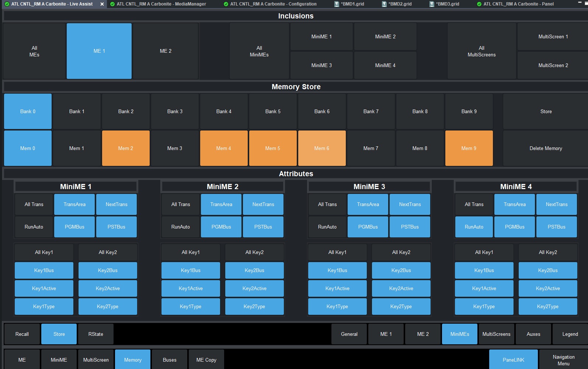588x369 pixels.
Task: Toggle MiniME 3 inclusion
Action: pyautogui.click(x=321, y=66)
